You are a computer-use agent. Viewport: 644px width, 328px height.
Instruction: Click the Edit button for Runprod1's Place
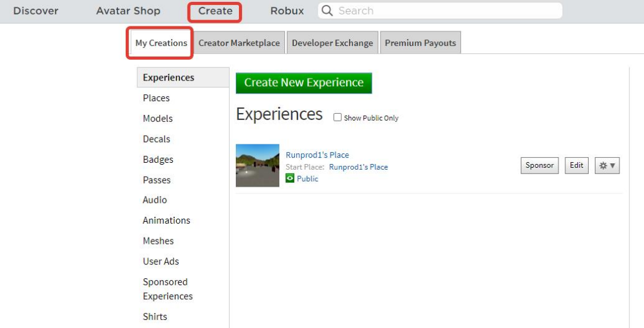point(576,165)
